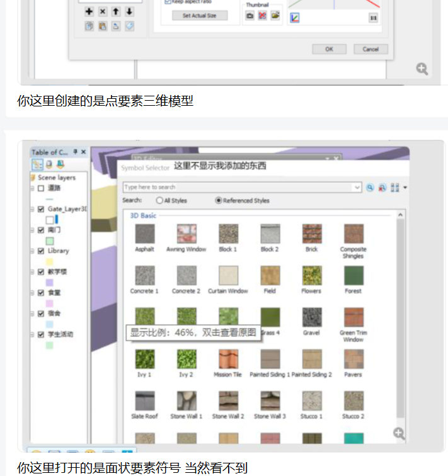This screenshot has height=476, width=448.
Task: Zoom the lower screenshot with magnifier icon
Action: (399, 433)
